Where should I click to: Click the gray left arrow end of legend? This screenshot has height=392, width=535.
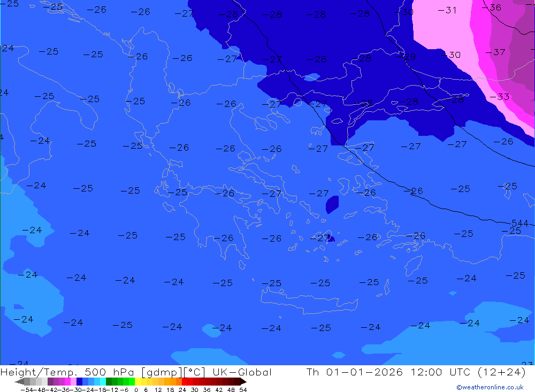(19, 381)
